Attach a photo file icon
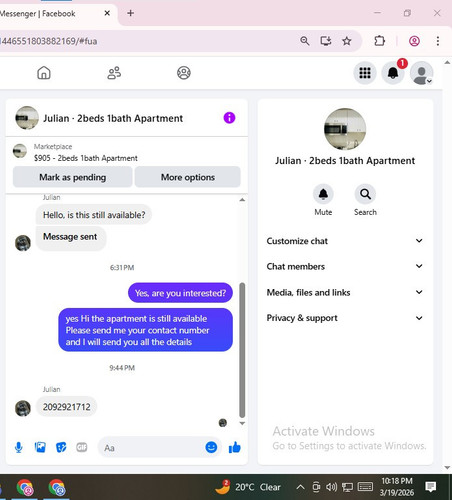This screenshot has height=500, width=452. click(40, 447)
